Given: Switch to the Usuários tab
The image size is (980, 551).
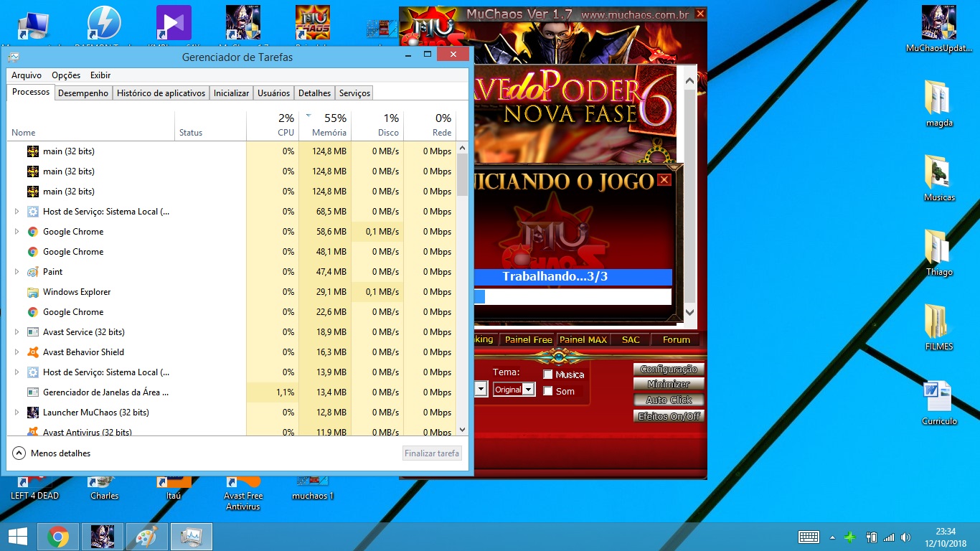Looking at the screenshot, I should (x=274, y=93).
